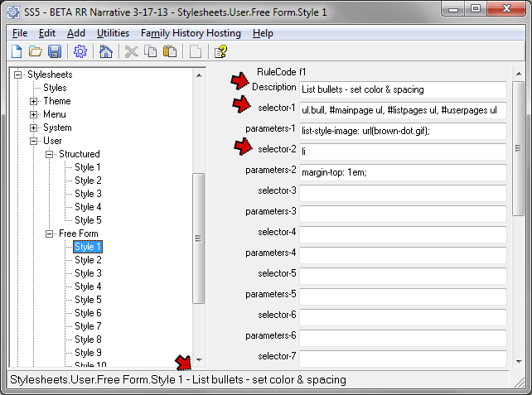Viewport: 532px width, 395px height.
Task: Open settings via the gear icon
Action: click(x=80, y=52)
